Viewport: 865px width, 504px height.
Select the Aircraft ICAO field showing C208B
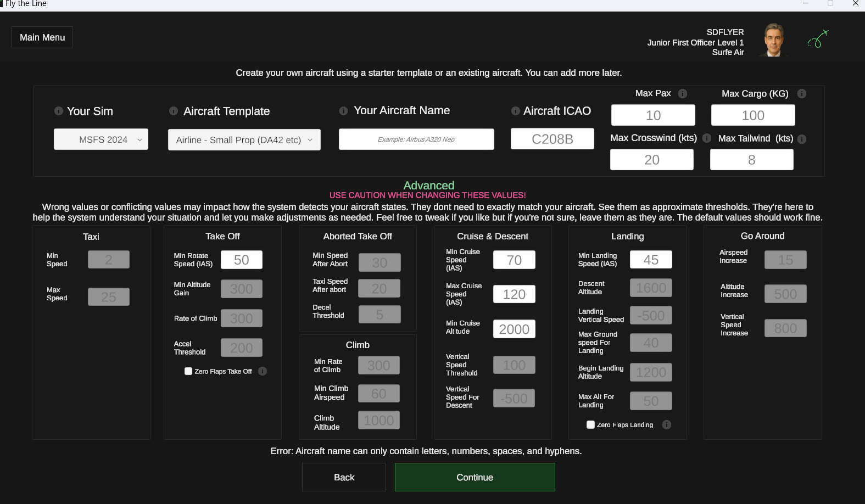click(x=552, y=139)
